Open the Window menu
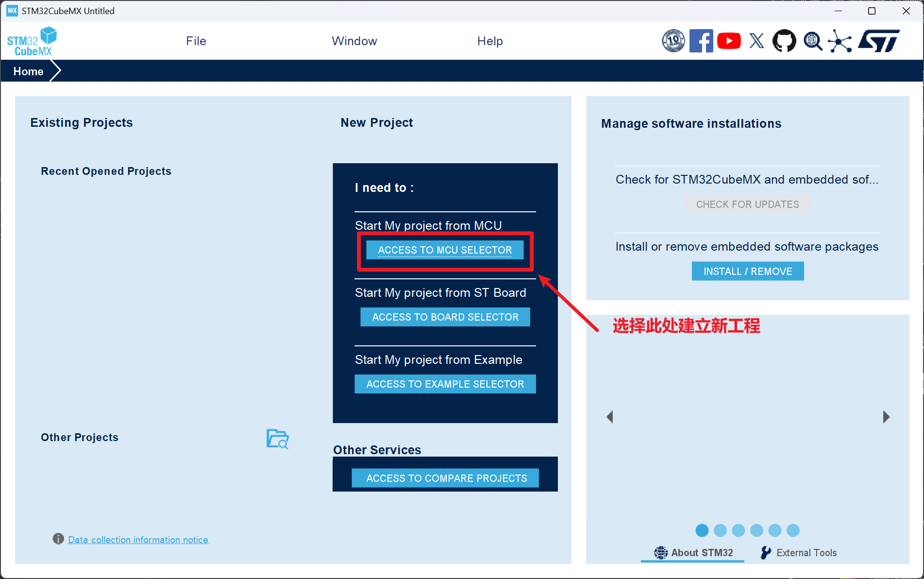The image size is (924, 579). [354, 41]
